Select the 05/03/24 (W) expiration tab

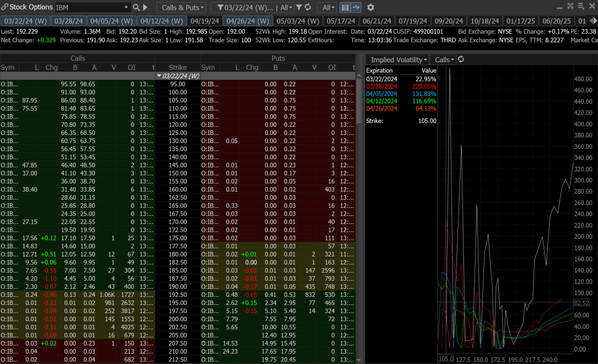pos(298,21)
